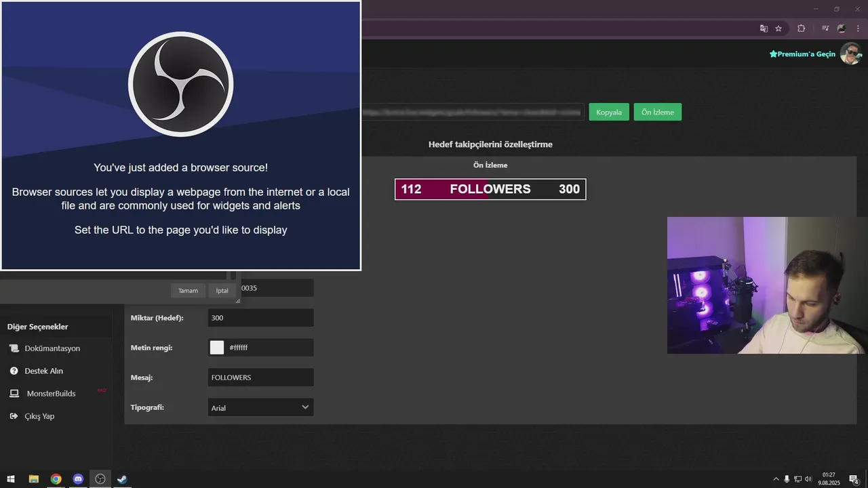Screen dimensions: 868x488
Task: Click the Destek Alın question mark icon
Action: coord(14,371)
